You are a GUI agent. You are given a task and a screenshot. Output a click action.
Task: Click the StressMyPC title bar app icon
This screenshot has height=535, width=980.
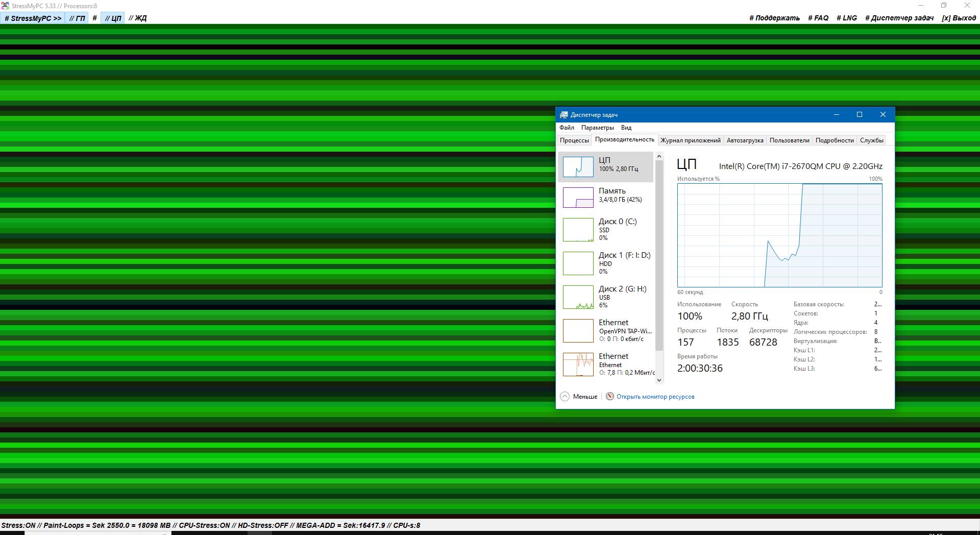coord(5,6)
